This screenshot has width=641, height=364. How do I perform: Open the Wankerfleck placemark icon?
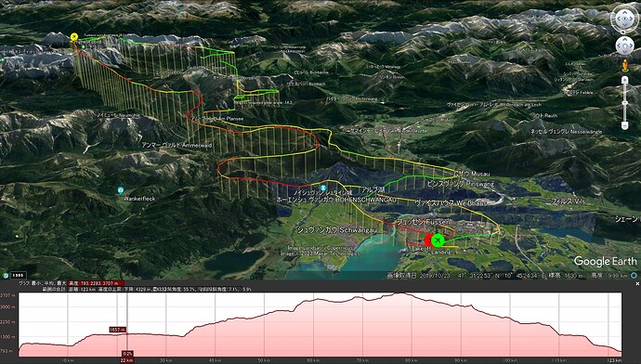pyautogui.click(x=121, y=190)
